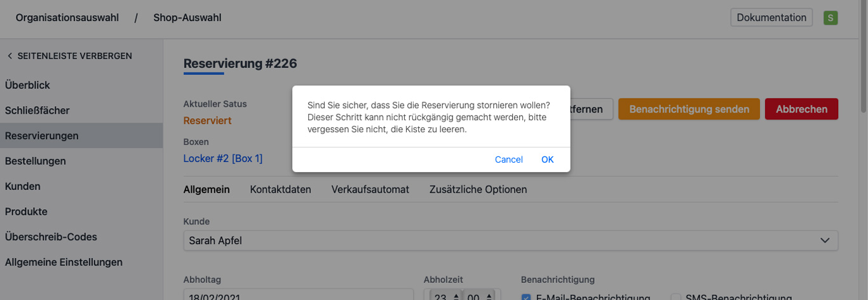
Task: Confirm cancellation with the OK button
Action: 547,160
